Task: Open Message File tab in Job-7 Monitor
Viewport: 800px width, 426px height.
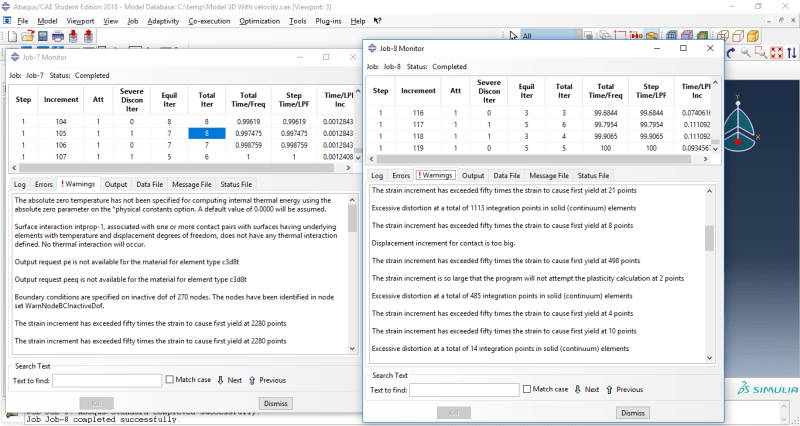Action: (x=191, y=184)
